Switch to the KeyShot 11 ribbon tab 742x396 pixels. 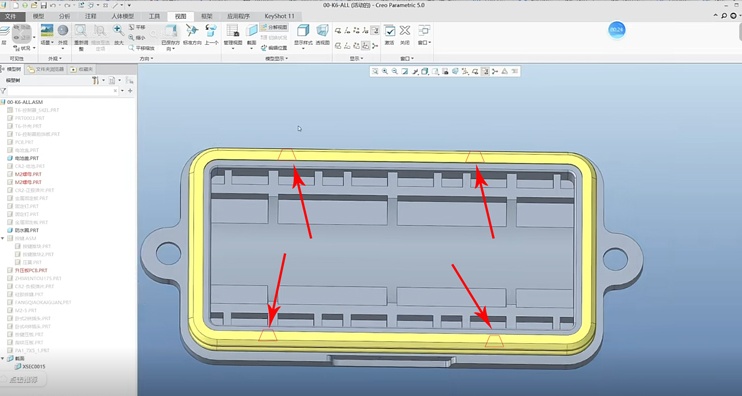[279, 16]
